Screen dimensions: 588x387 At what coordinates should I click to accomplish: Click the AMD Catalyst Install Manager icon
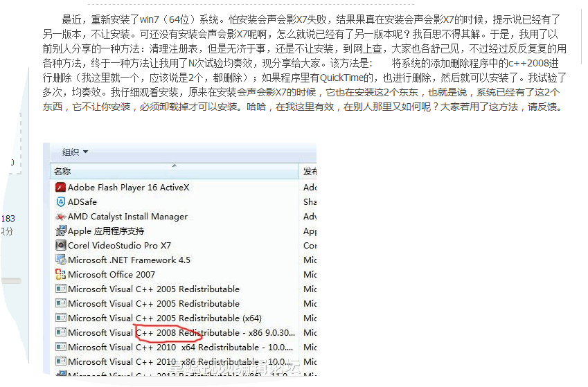(60, 217)
